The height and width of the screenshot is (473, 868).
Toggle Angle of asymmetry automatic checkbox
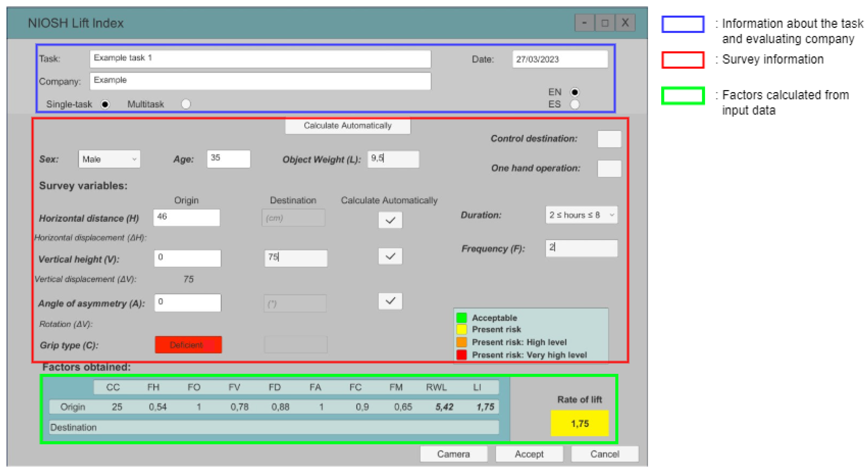tap(390, 301)
